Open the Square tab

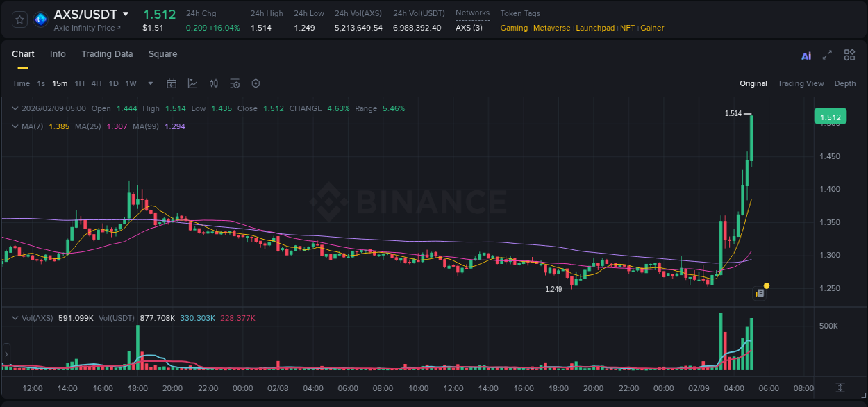pyautogui.click(x=162, y=54)
